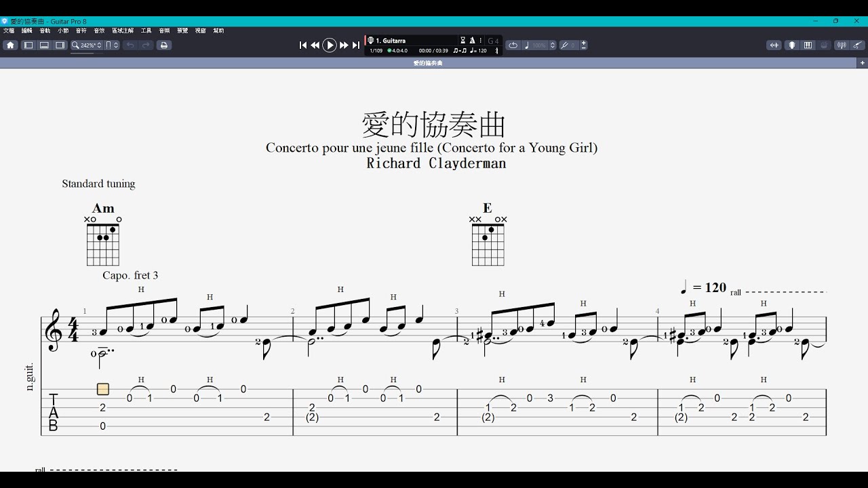Click the Redo arrow
Viewport: 868px width, 488px height.
tap(146, 45)
